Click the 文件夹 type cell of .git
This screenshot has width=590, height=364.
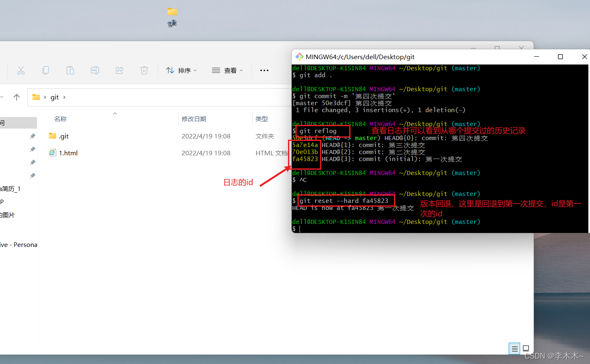265,136
